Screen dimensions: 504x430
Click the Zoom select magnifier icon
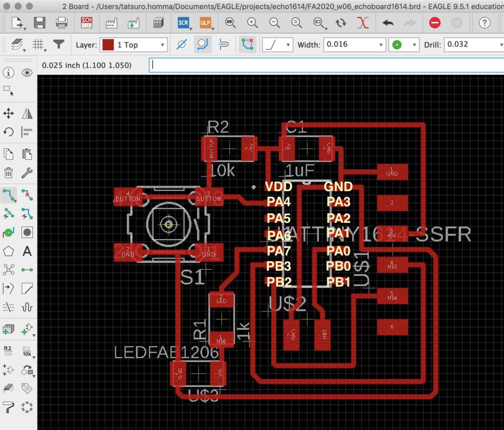(x=319, y=23)
